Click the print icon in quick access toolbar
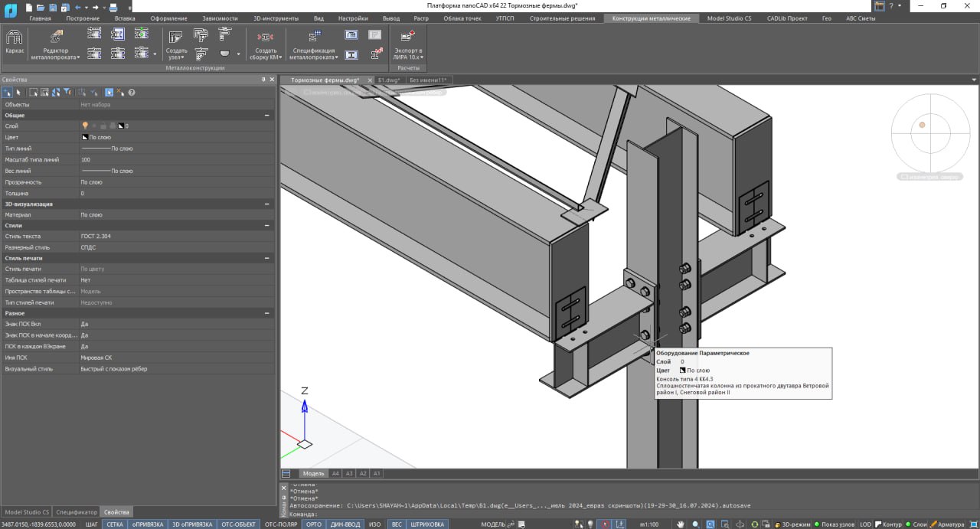 click(x=113, y=6)
